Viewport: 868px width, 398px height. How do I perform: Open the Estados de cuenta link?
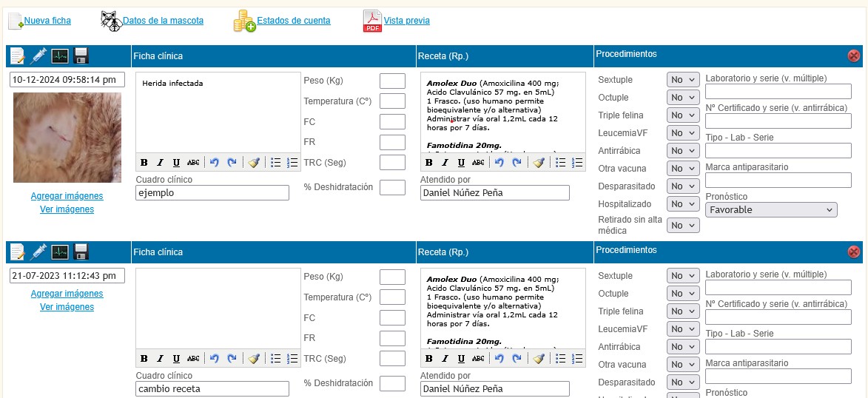coord(294,21)
